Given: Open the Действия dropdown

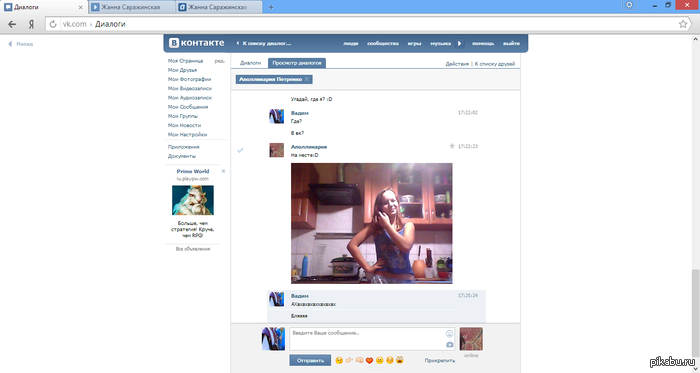Looking at the screenshot, I should [457, 64].
